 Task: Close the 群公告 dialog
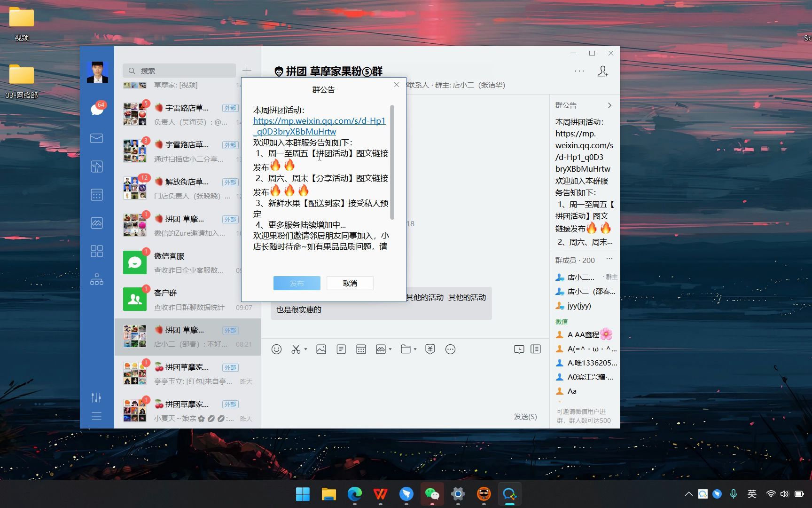[x=397, y=85]
